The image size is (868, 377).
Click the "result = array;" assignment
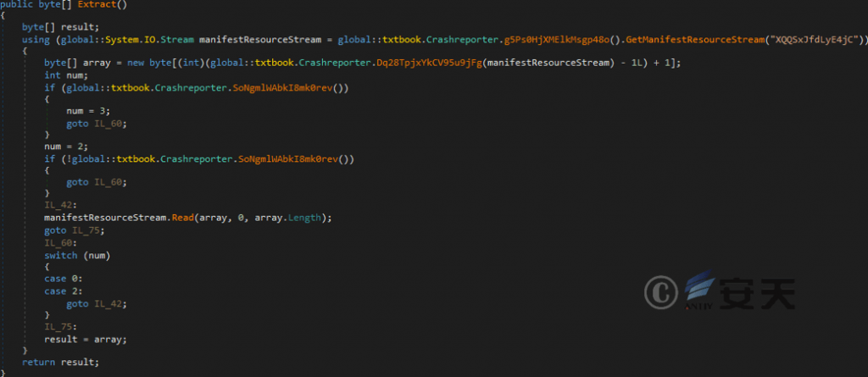(x=85, y=338)
